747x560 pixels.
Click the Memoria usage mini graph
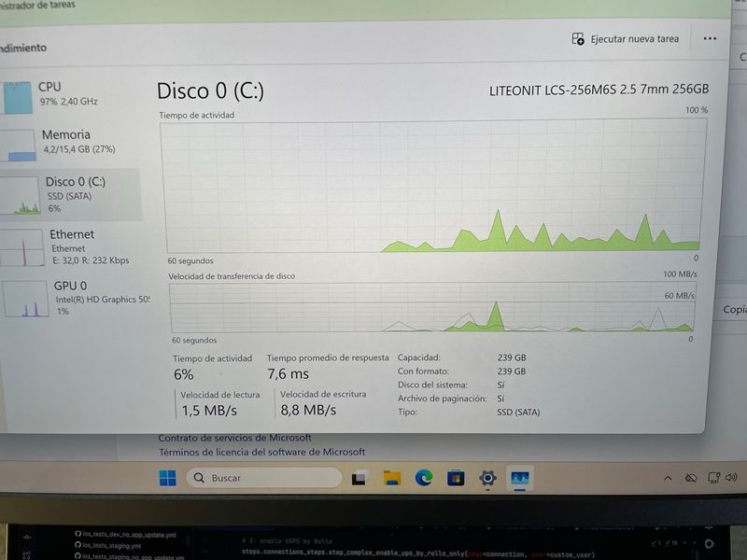tap(19, 146)
